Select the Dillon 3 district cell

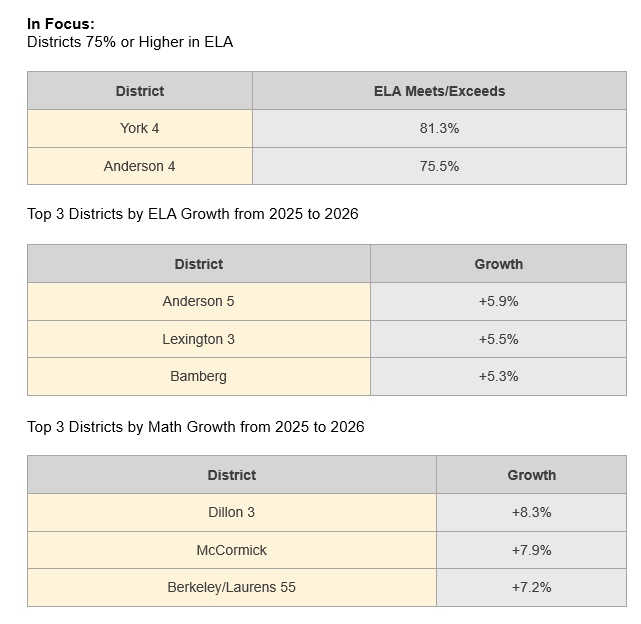232,512
